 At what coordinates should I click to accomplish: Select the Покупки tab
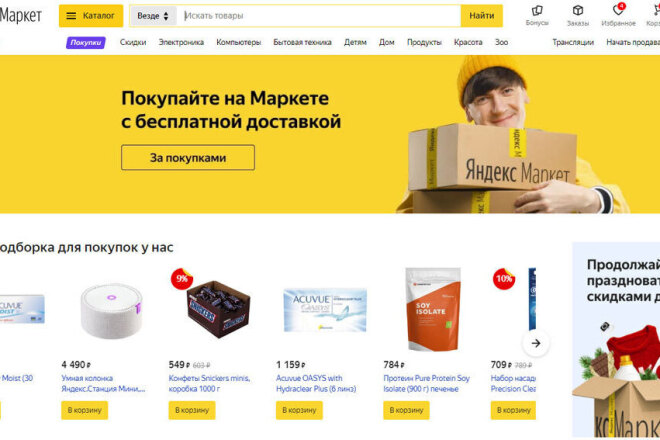pos(86,43)
